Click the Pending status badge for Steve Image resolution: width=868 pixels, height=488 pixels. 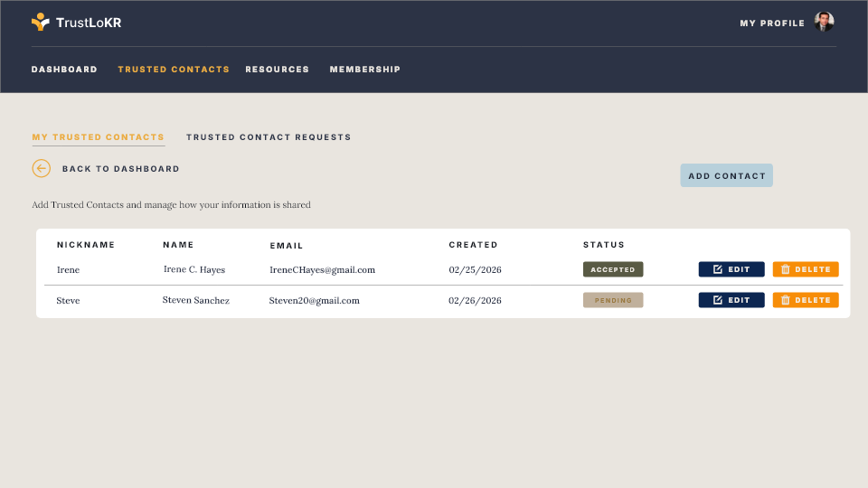(x=613, y=300)
